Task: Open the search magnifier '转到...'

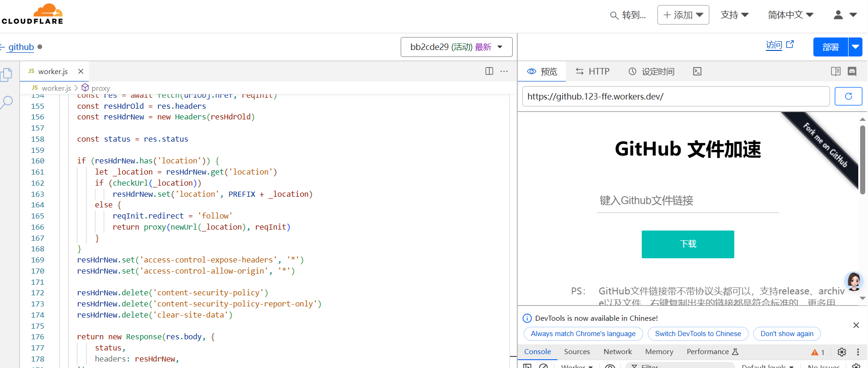Action: tap(627, 15)
